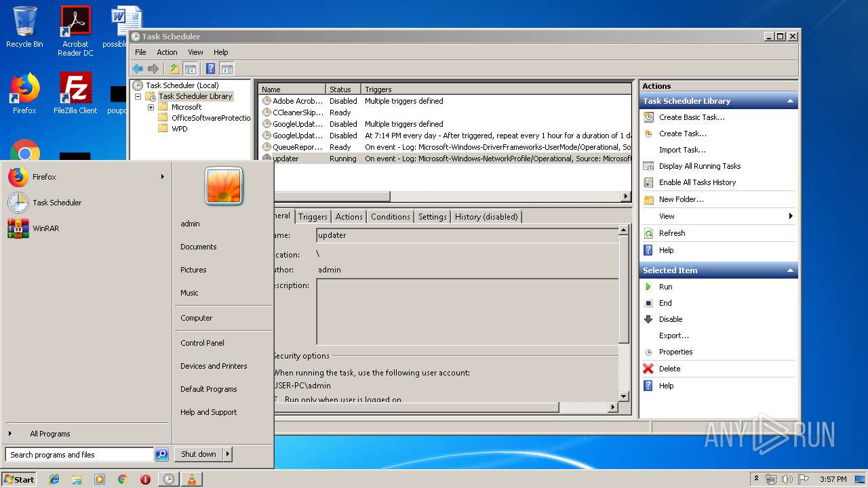Image resolution: width=868 pixels, height=488 pixels.
Task: Open the File menu
Action: (x=140, y=52)
